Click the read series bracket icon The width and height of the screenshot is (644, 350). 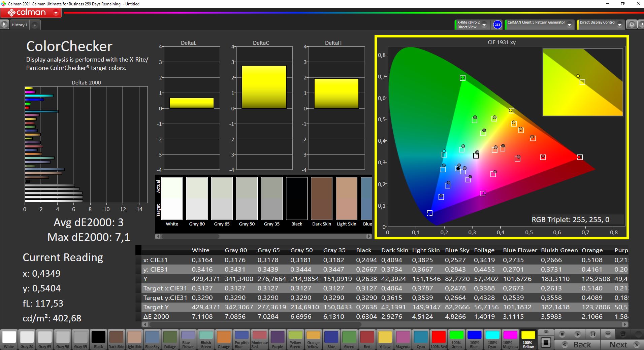(593, 334)
